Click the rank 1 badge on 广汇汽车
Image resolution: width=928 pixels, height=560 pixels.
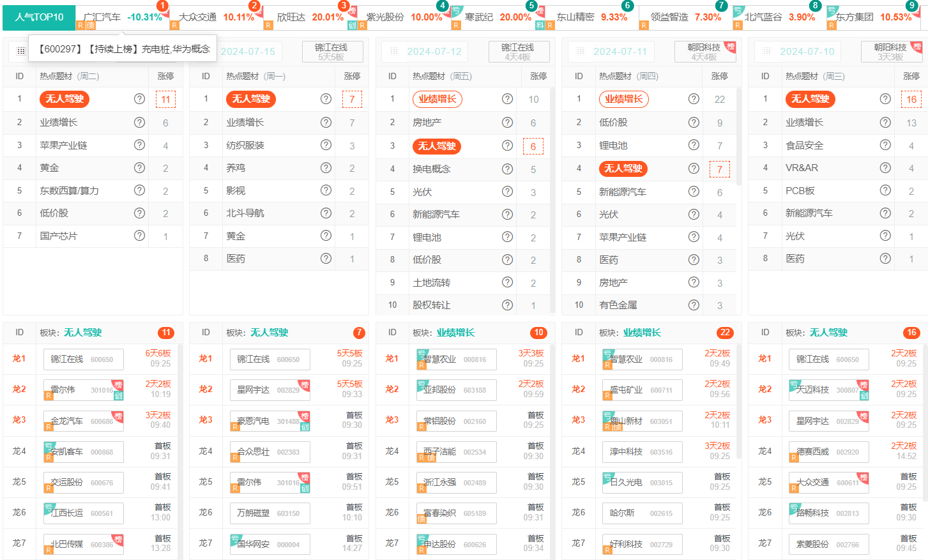[x=163, y=6]
